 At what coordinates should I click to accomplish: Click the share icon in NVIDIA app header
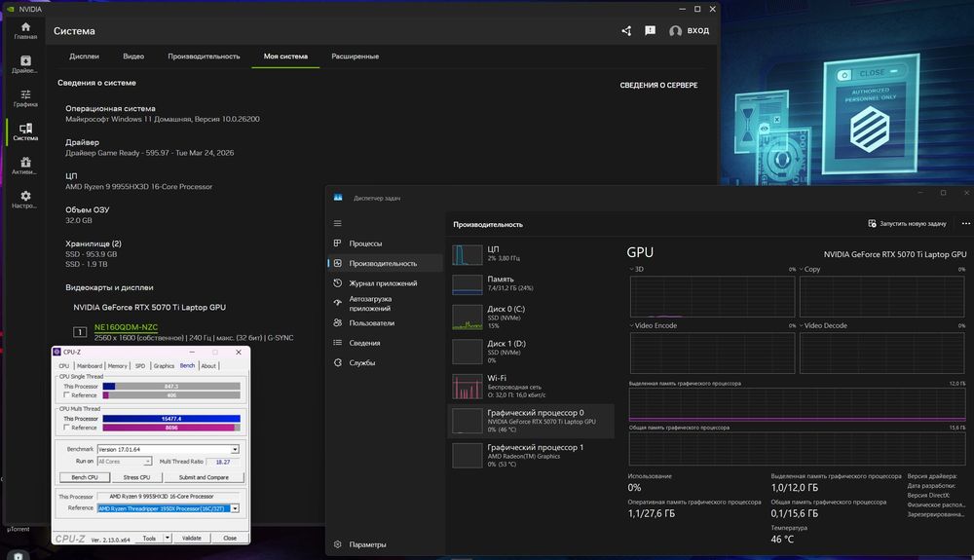click(626, 30)
